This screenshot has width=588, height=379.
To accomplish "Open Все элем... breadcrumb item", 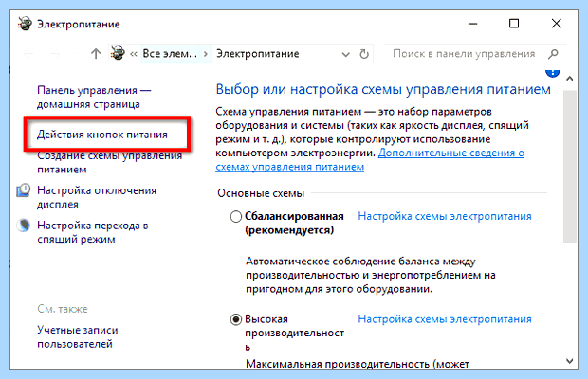I will coord(170,54).
